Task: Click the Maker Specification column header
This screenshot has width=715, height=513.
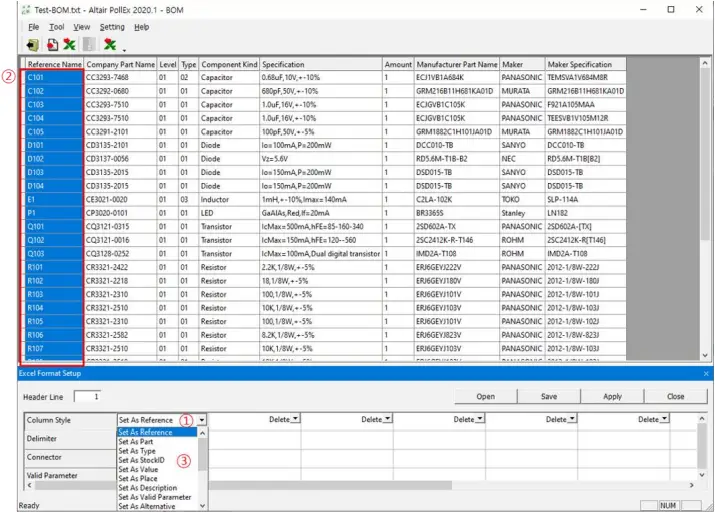Action: (585, 64)
